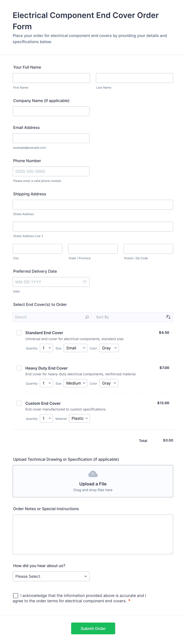The width and height of the screenshot is (184, 644).
Task: Open the 'How did you hear about us' dropdown
Action: (51, 576)
